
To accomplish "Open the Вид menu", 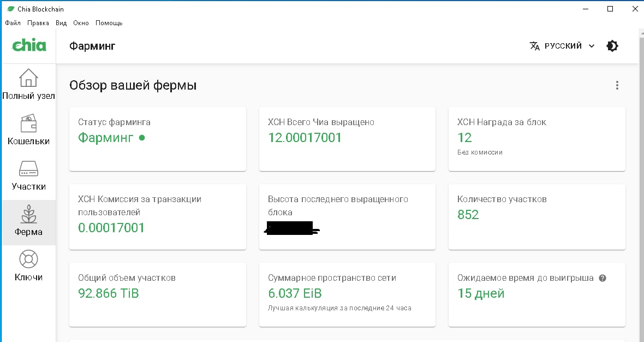I will [61, 23].
